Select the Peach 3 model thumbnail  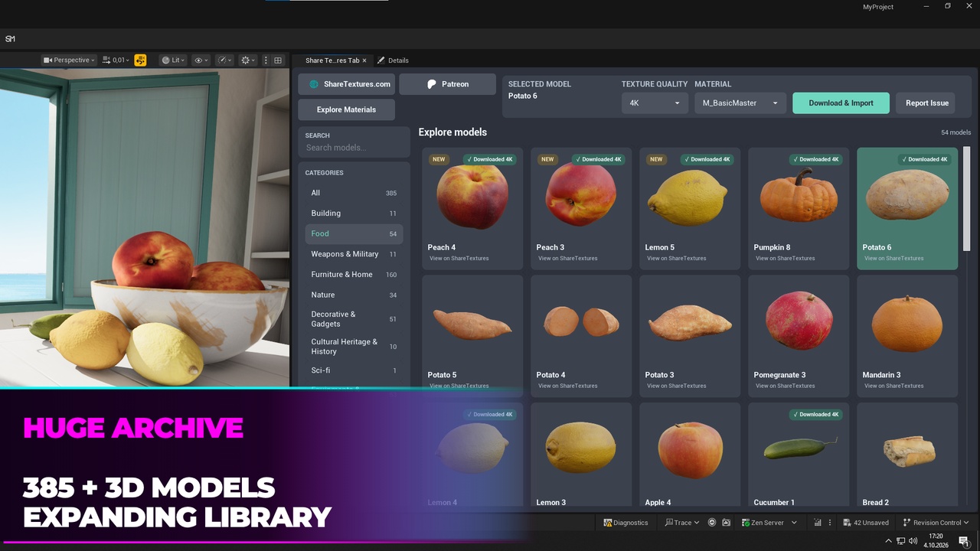coord(581,197)
